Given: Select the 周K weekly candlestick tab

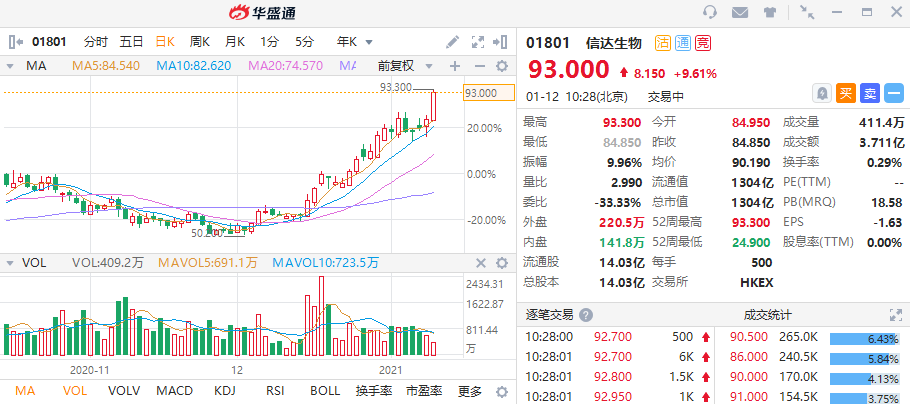Looking at the screenshot, I should tap(200, 42).
